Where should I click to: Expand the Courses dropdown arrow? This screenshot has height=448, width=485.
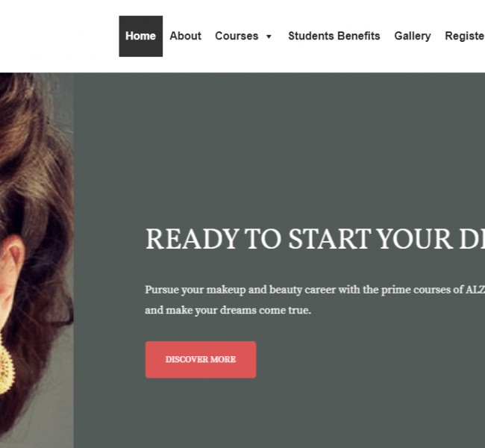coord(269,37)
